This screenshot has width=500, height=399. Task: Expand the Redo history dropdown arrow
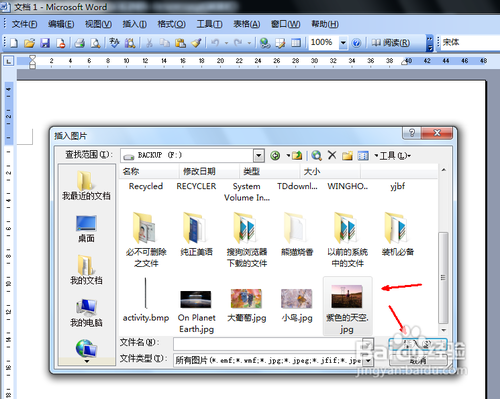point(249,43)
